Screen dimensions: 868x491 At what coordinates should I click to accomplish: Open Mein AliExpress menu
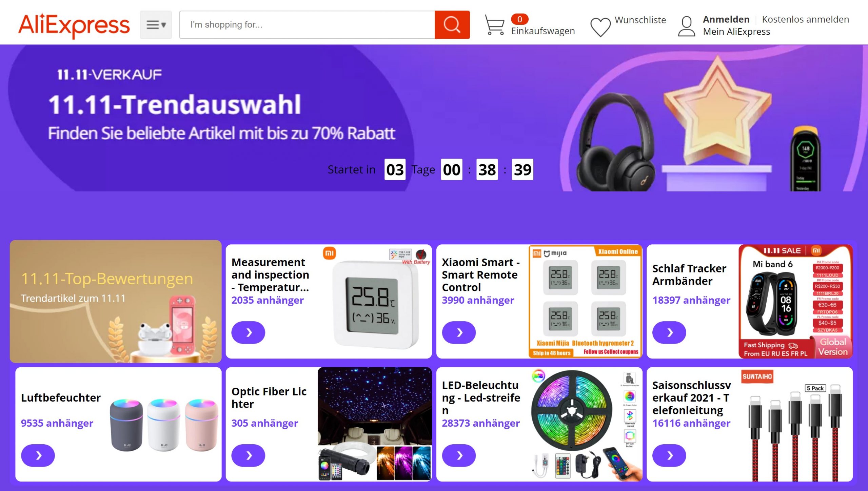coord(736,32)
